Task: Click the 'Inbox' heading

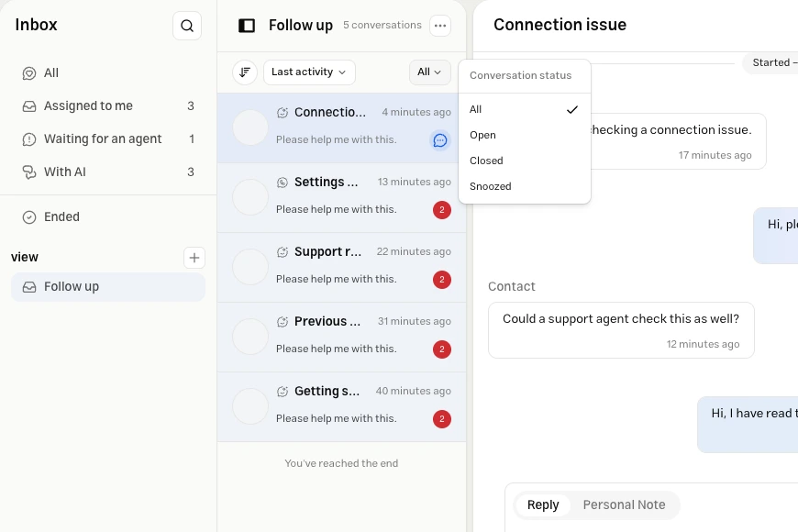Action: click(x=36, y=25)
